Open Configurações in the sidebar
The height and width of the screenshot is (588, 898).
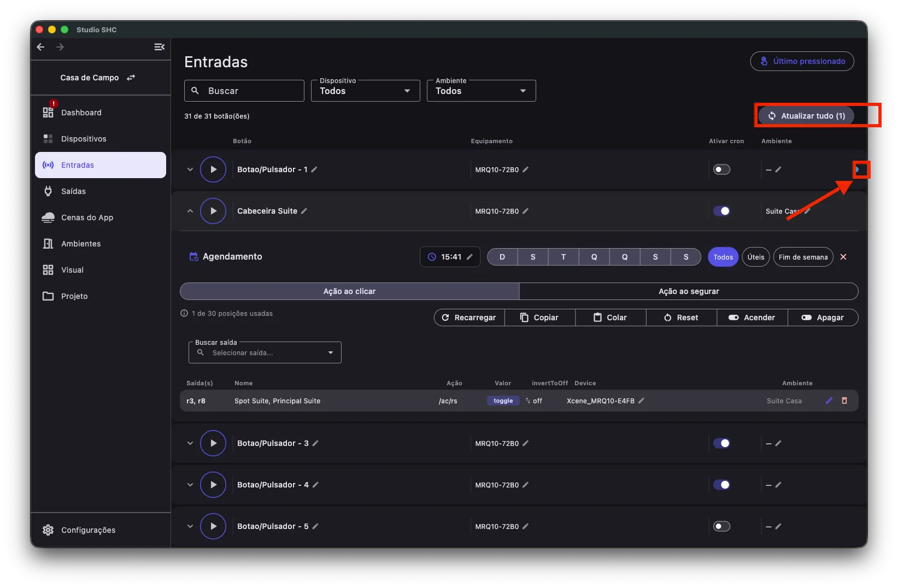pyautogui.click(x=101, y=530)
